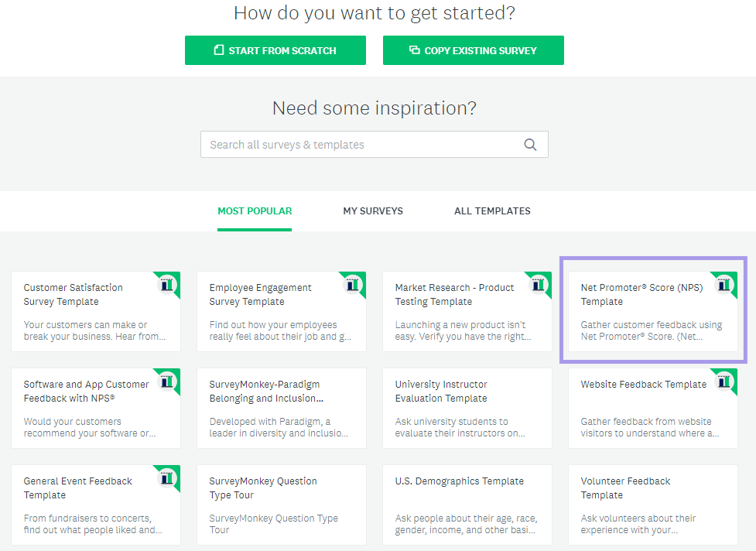The width and height of the screenshot is (756, 551).
Task: Open the All Templates tab
Action: 492,211
